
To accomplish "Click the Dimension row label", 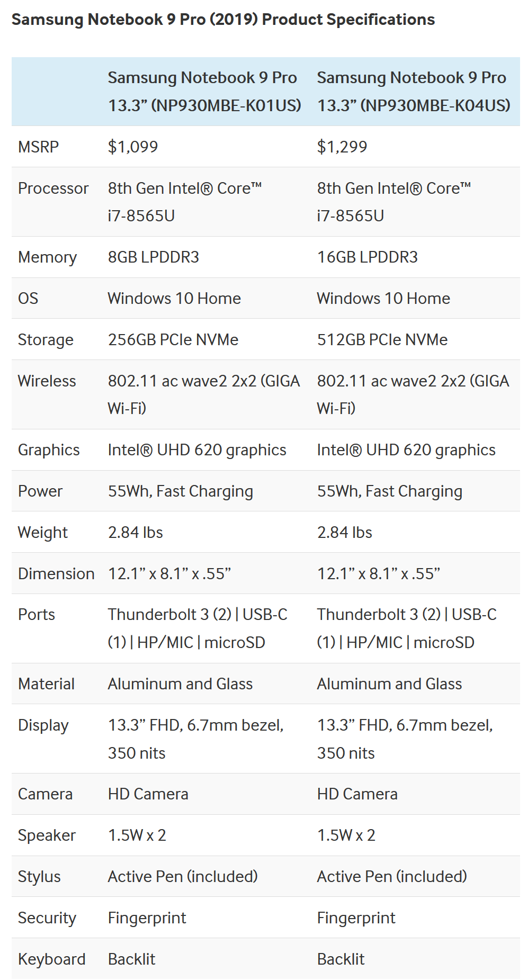I will click(56, 573).
